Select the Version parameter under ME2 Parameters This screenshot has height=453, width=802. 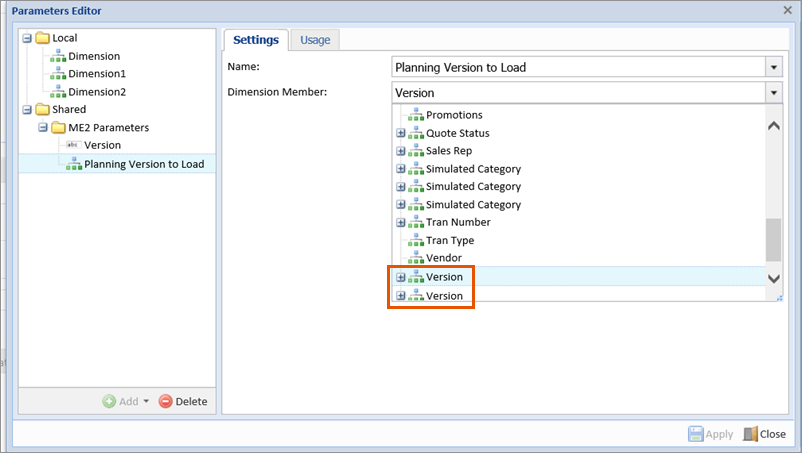(x=102, y=145)
